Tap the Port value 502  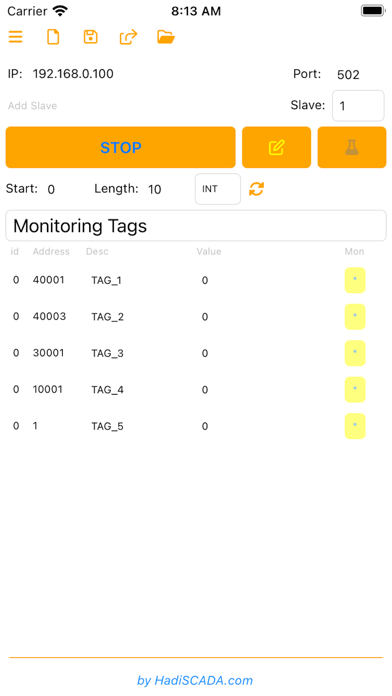click(x=348, y=75)
